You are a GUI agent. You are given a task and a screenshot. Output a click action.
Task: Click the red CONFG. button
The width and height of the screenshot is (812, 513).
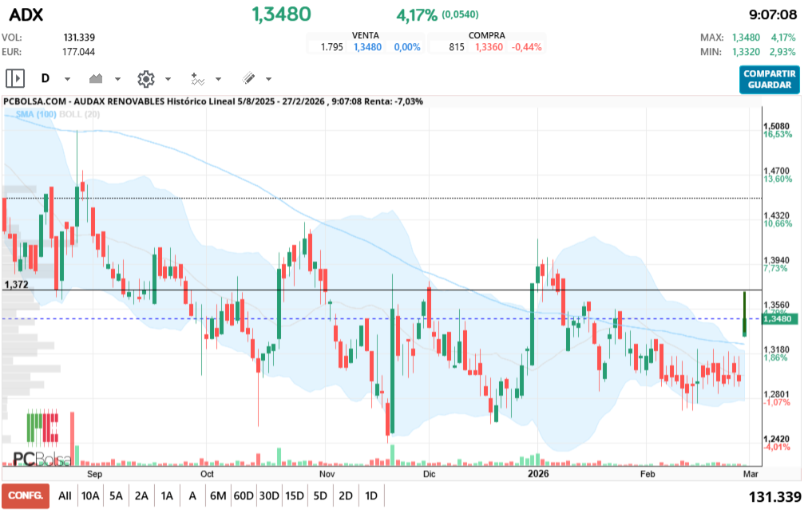pos(26,495)
